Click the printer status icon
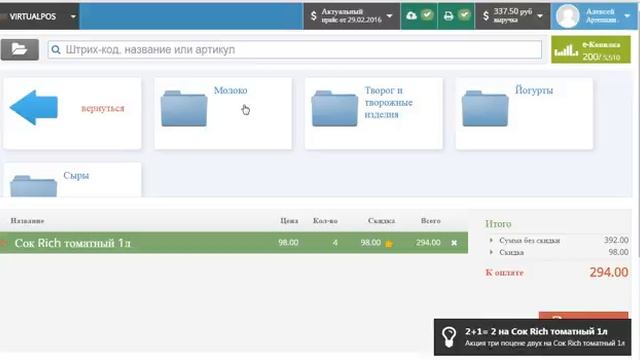This screenshot has height=360, width=640. coord(449,16)
